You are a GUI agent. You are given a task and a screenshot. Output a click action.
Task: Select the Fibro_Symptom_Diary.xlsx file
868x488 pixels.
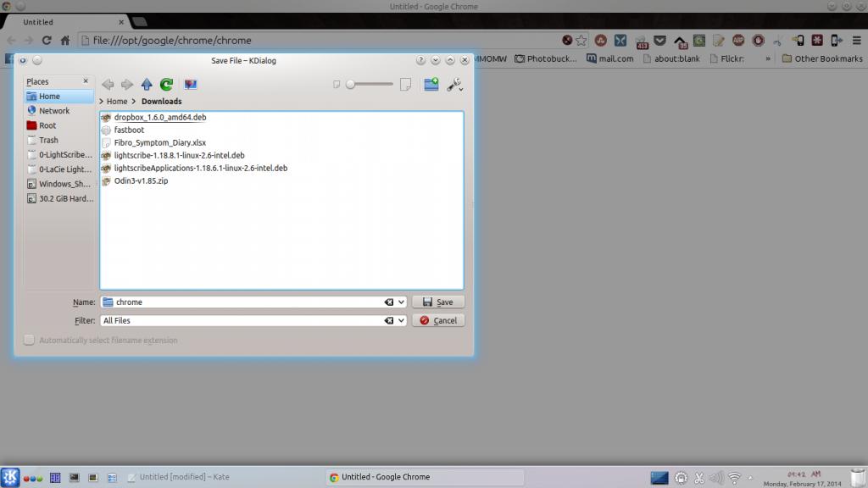[x=159, y=143]
